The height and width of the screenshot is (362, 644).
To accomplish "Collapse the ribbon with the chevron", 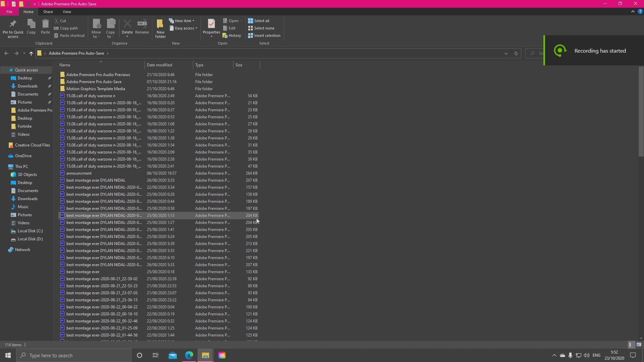I will (x=633, y=11).
